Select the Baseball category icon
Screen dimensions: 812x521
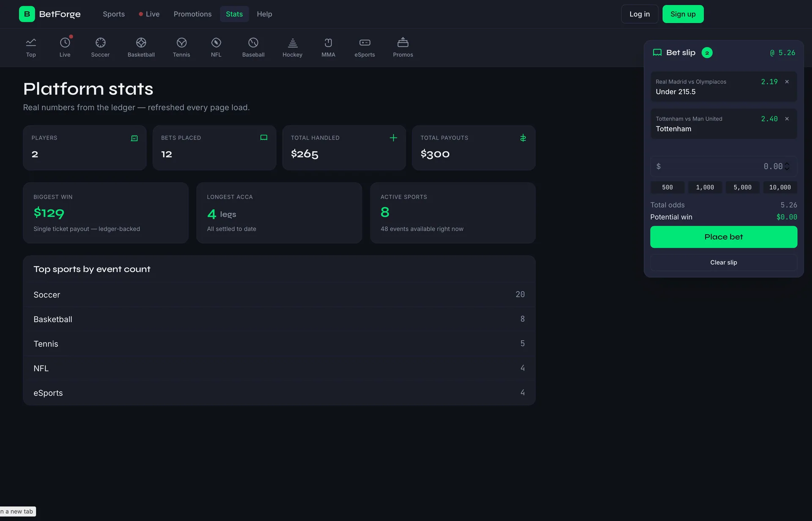[x=253, y=43]
